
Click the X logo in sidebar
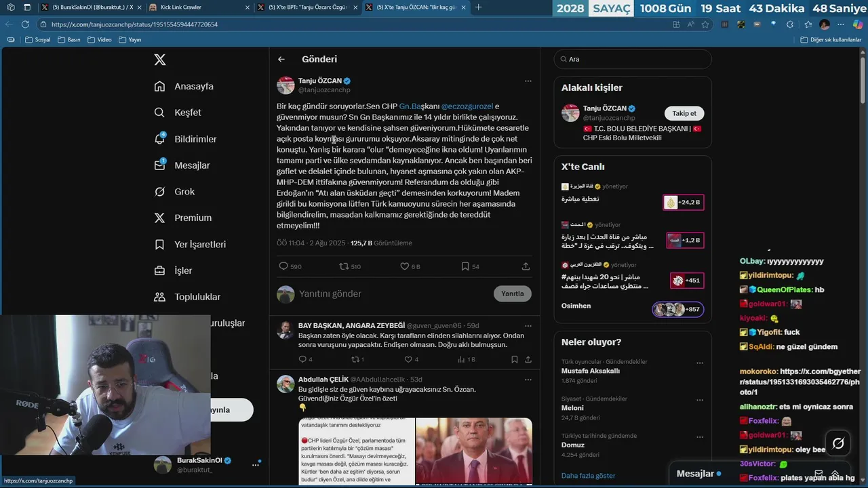(x=160, y=60)
